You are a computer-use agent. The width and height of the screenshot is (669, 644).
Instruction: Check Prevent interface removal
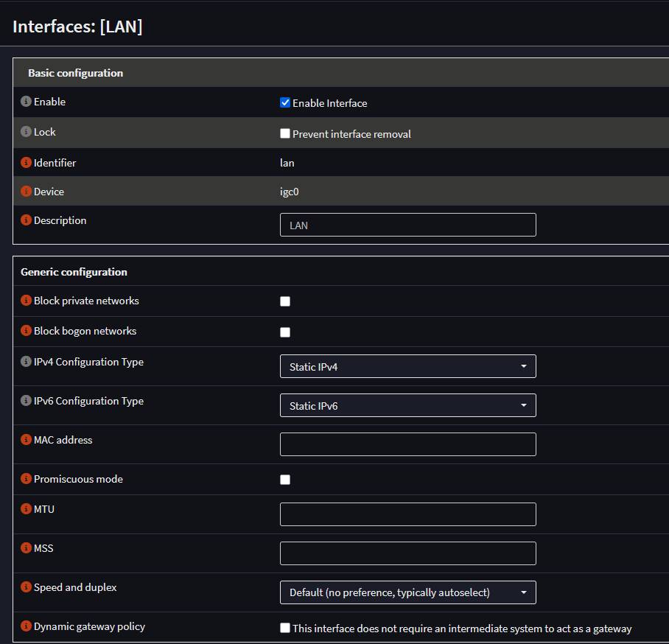click(x=285, y=134)
